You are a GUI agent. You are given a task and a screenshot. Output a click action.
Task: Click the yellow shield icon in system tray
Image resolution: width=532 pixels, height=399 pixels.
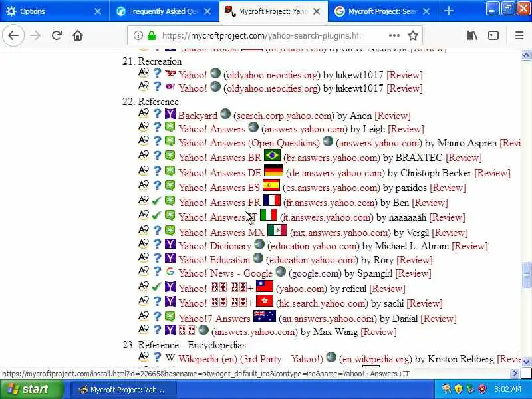pos(458,388)
